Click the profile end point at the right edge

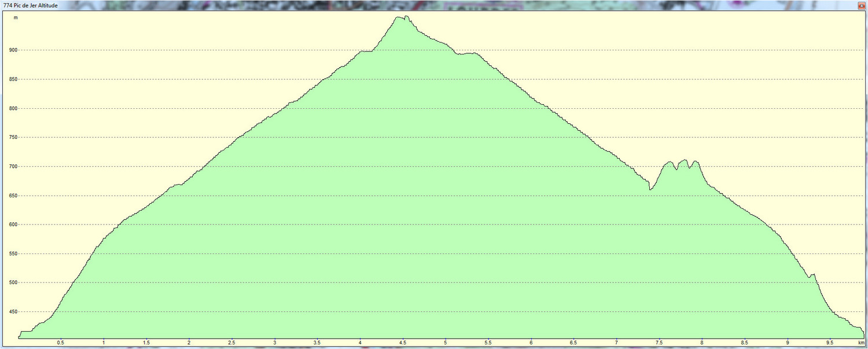(863, 333)
